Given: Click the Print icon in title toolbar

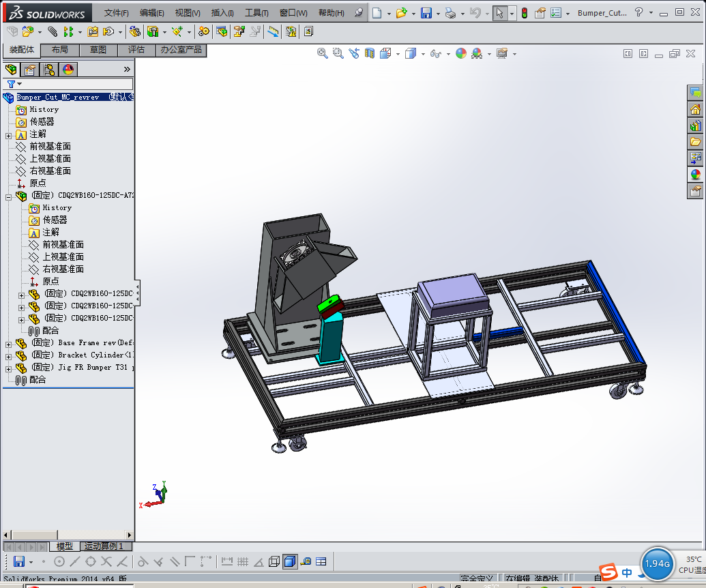Looking at the screenshot, I should pos(450,13).
